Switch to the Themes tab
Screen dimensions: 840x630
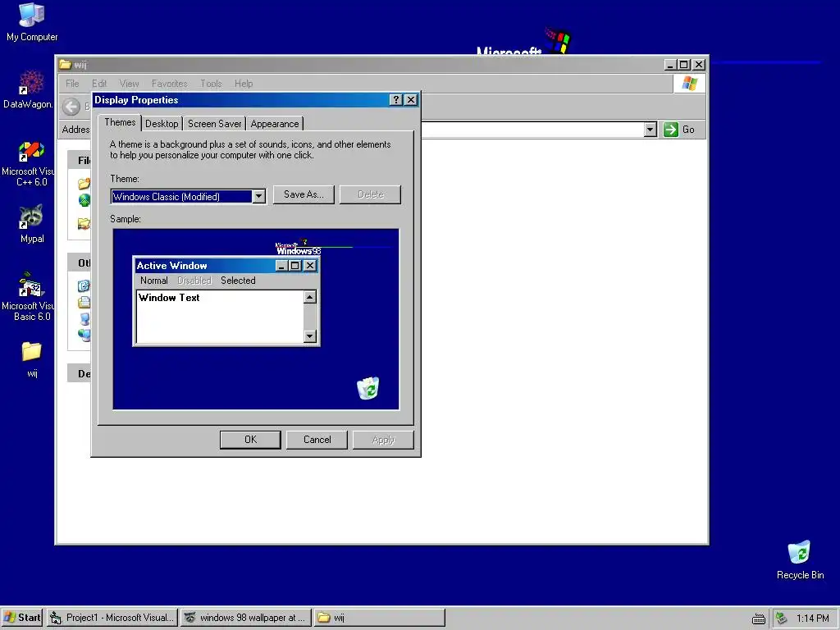(x=120, y=122)
